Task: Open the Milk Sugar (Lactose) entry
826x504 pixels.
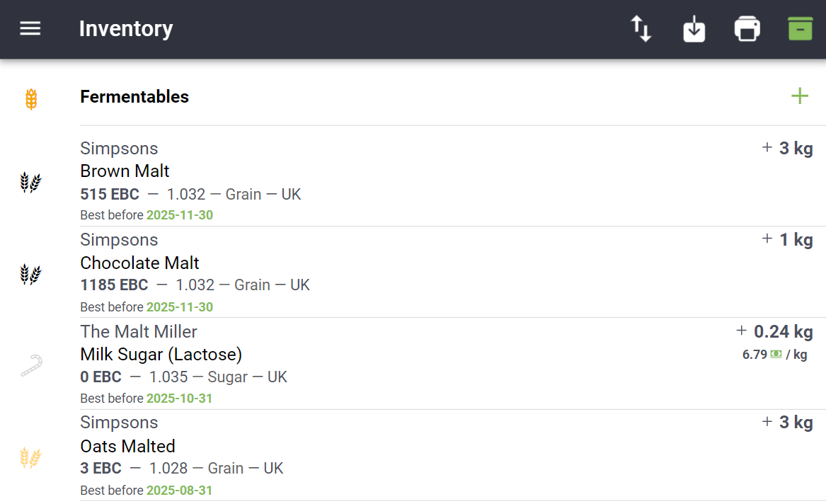Action: tap(161, 354)
